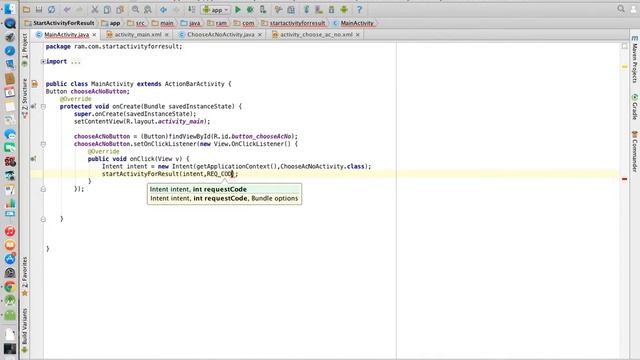The image size is (640, 360).
Task: Click the Undo toolbar icon
Action: coord(67,9)
